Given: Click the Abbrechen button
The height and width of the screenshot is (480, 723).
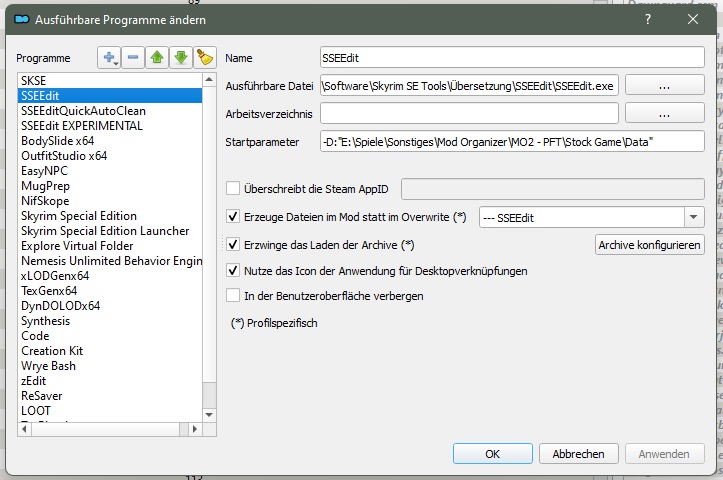Looking at the screenshot, I should click(x=578, y=454).
